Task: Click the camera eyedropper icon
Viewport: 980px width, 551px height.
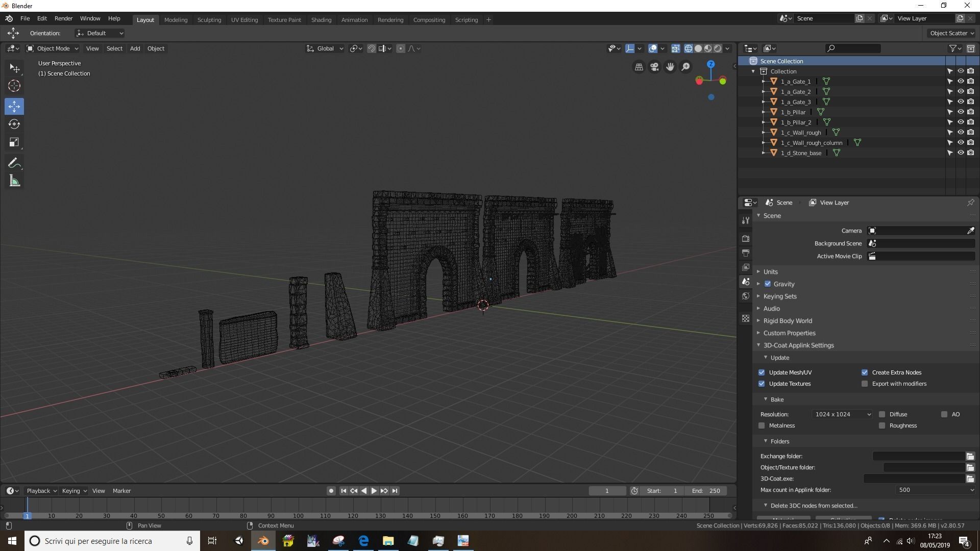Action: pyautogui.click(x=970, y=231)
